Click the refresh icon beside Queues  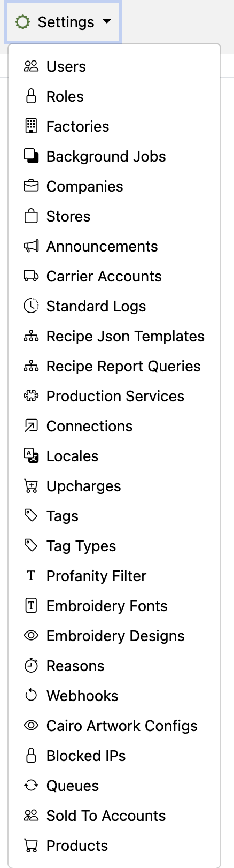click(x=32, y=786)
